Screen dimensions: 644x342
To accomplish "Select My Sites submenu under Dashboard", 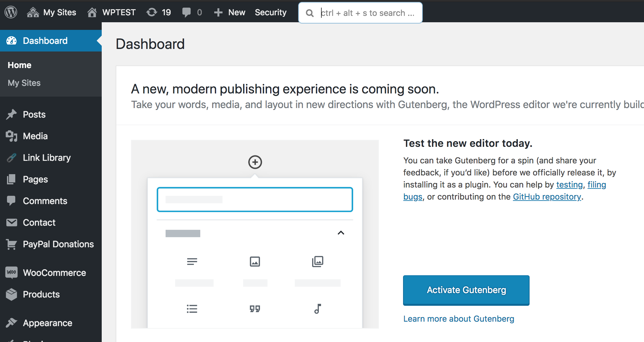I will [24, 83].
